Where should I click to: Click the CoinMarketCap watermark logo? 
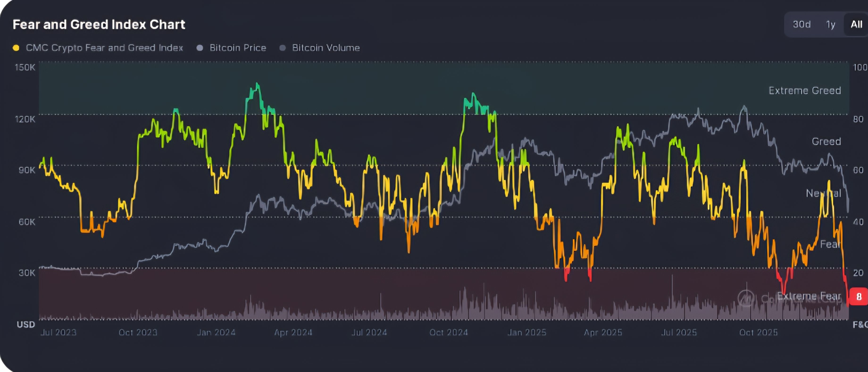746,298
